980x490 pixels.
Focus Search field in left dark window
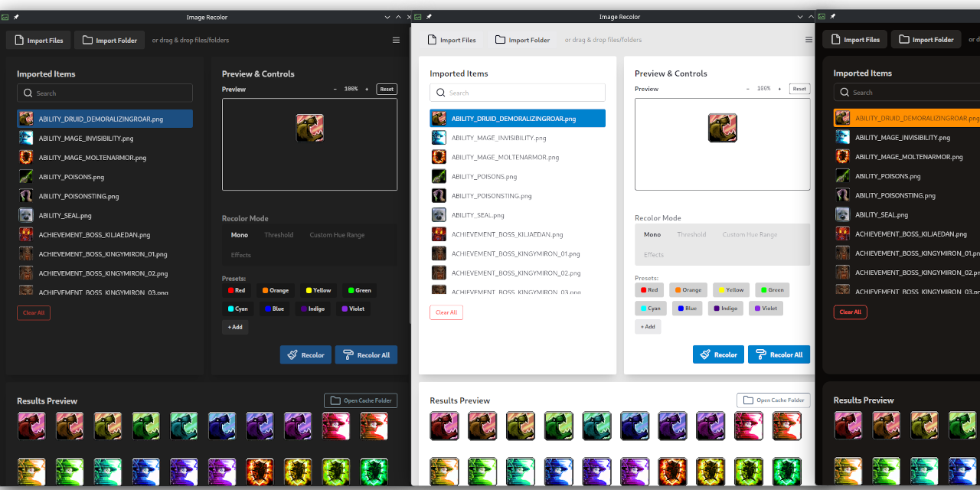105,93
